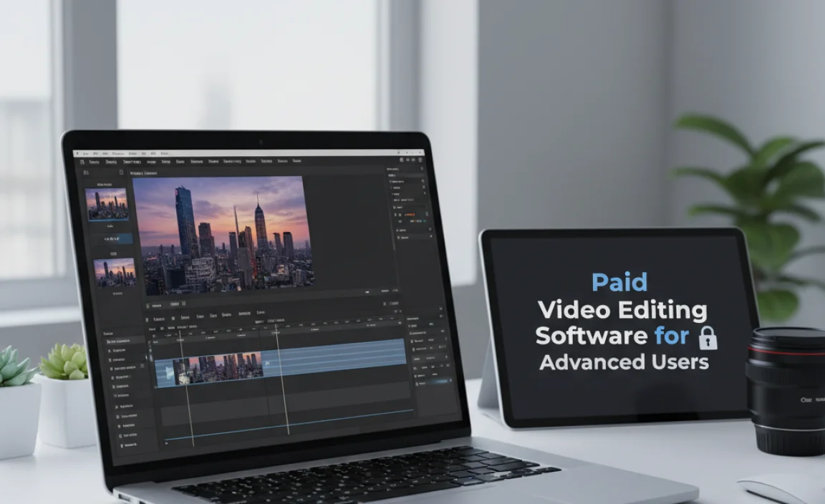Click the app logo icon at top-left of editor
Viewport: 825px width, 504px height.
click(x=81, y=162)
